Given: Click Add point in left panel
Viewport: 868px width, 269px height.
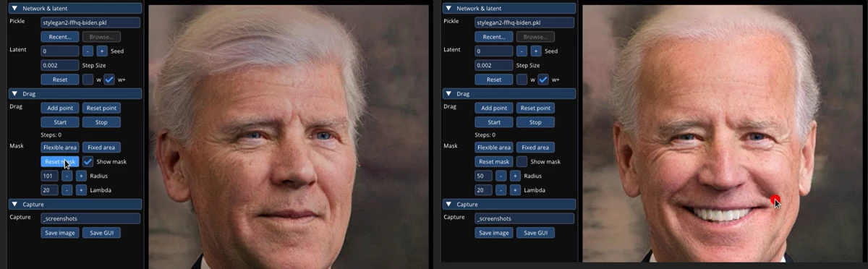Looking at the screenshot, I should point(60,108).
